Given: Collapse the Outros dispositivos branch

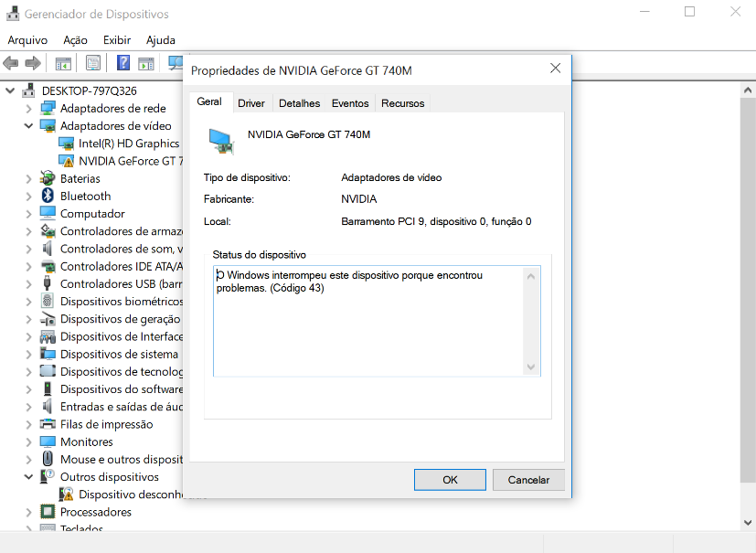Looking at the screenshot, I should [29, 477].
